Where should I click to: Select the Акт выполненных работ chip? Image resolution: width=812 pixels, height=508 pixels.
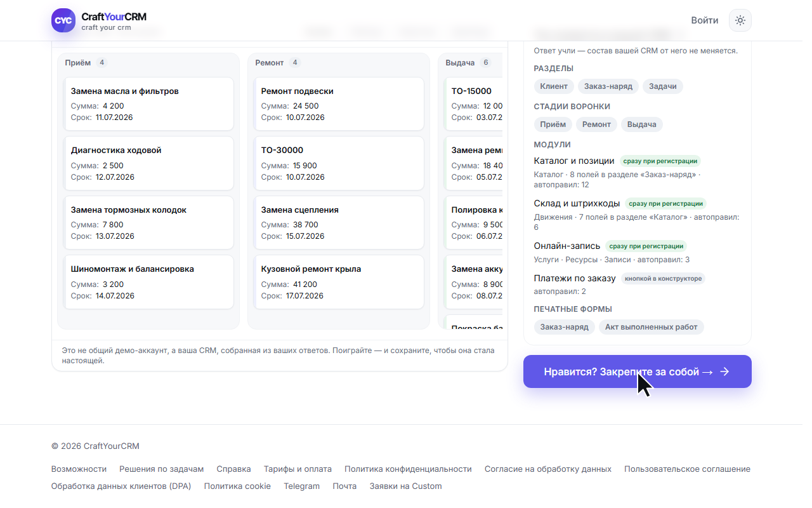point(651,327)
